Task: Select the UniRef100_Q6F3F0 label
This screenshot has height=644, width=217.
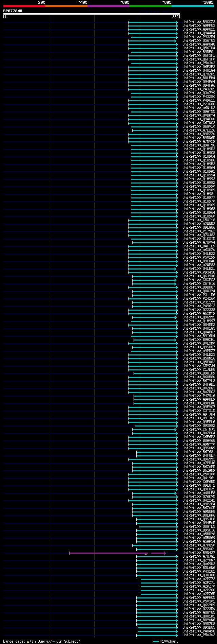Action: [199, 59]
